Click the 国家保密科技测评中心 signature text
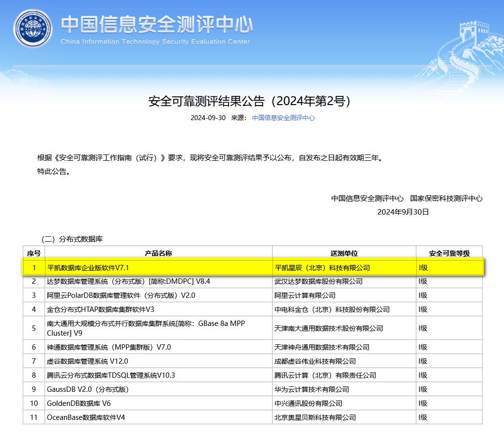The image size is (504, 432). (446, 199)
